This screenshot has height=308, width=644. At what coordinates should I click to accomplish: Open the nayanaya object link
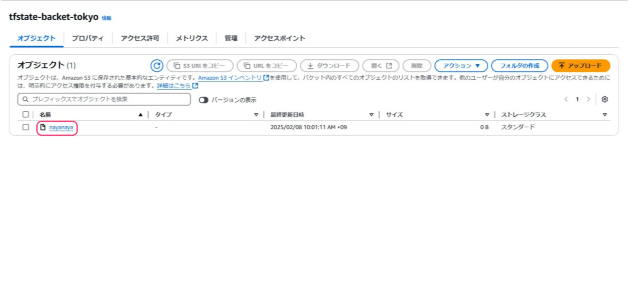[61, 127]
